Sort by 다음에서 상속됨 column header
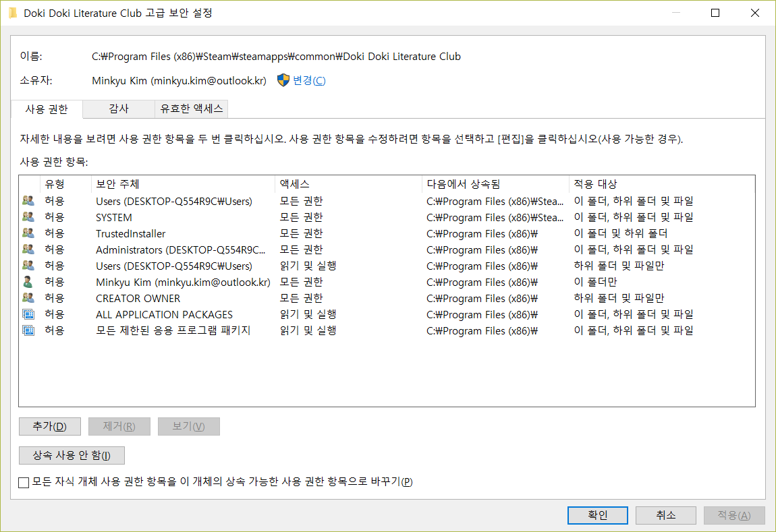Image resolution: width=776 pixels, height=532 pixels. (x=495, y=185)
